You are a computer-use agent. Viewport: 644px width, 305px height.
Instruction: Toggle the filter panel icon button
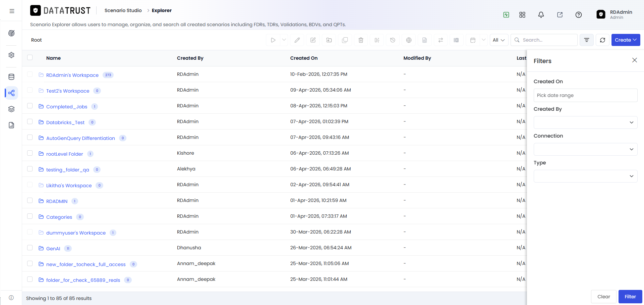(x=587, y=40)
